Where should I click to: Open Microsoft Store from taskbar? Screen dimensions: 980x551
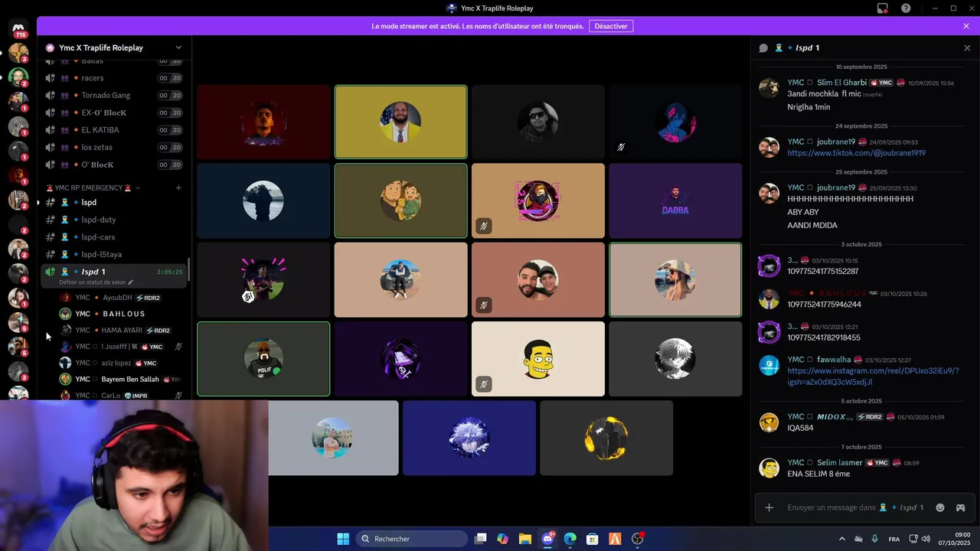coord(592,539)
